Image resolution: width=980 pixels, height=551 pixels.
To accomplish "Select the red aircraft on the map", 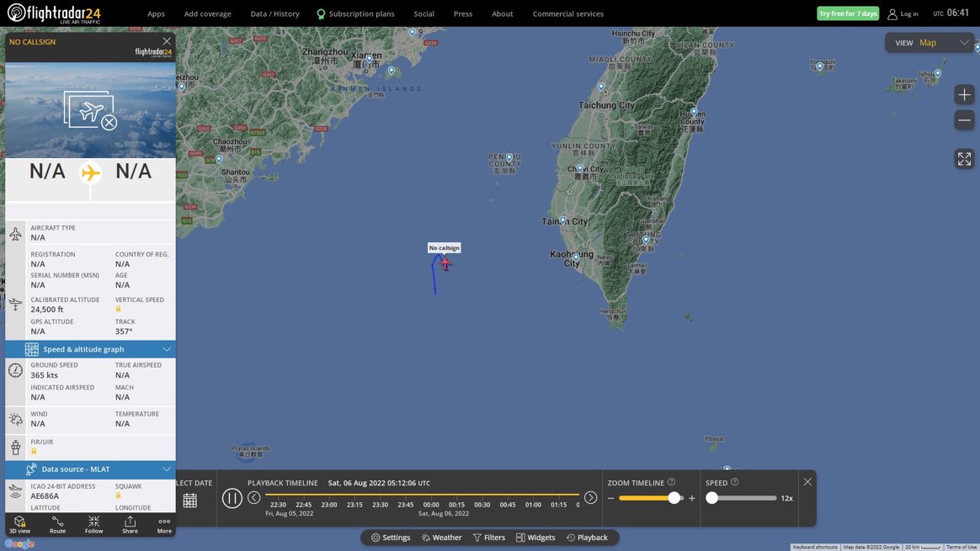I will (445, 263).
